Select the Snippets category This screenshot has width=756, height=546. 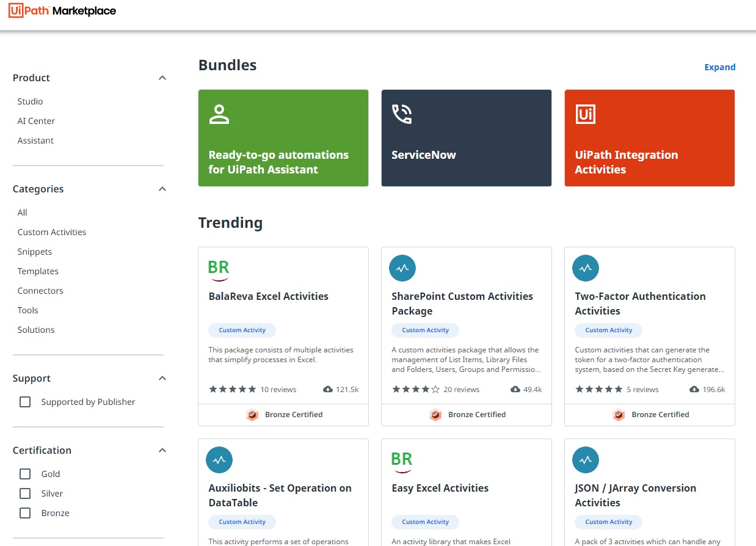[x=35, y=252]
